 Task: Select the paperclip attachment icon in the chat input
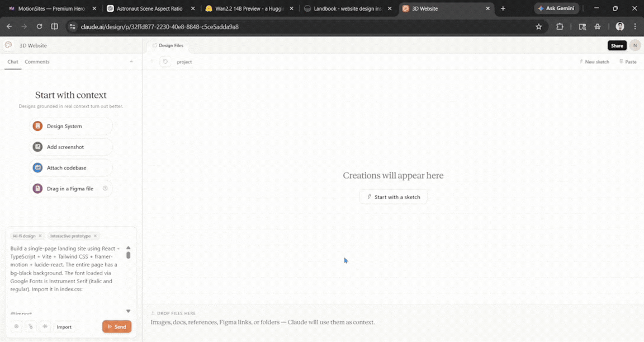(31, 326)
